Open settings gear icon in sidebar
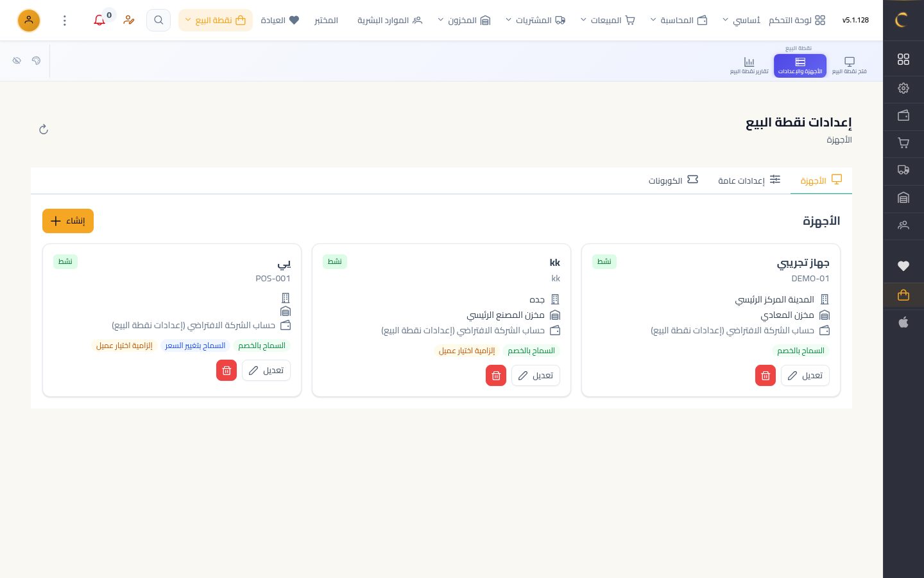Screen dimensions: 924x578 pos(903,88)
